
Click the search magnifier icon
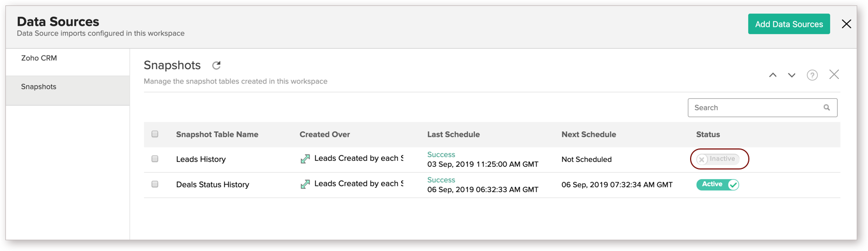826,107
